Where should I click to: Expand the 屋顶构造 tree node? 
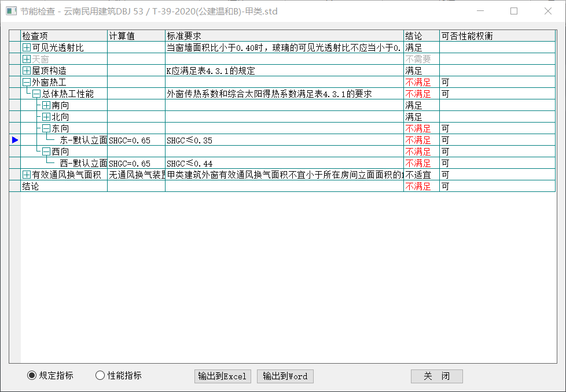point(27,71)
